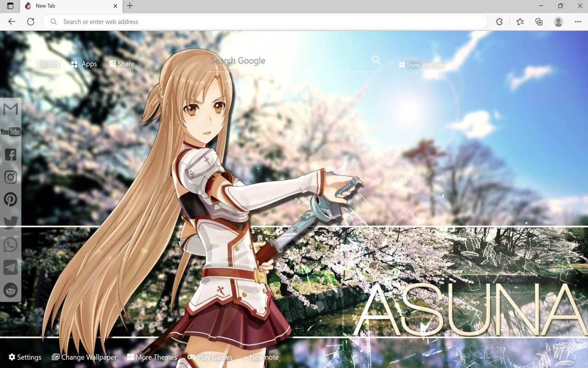Screen dimensions: 588x368
Task: Open the Apps link
Action: [84, 64]
